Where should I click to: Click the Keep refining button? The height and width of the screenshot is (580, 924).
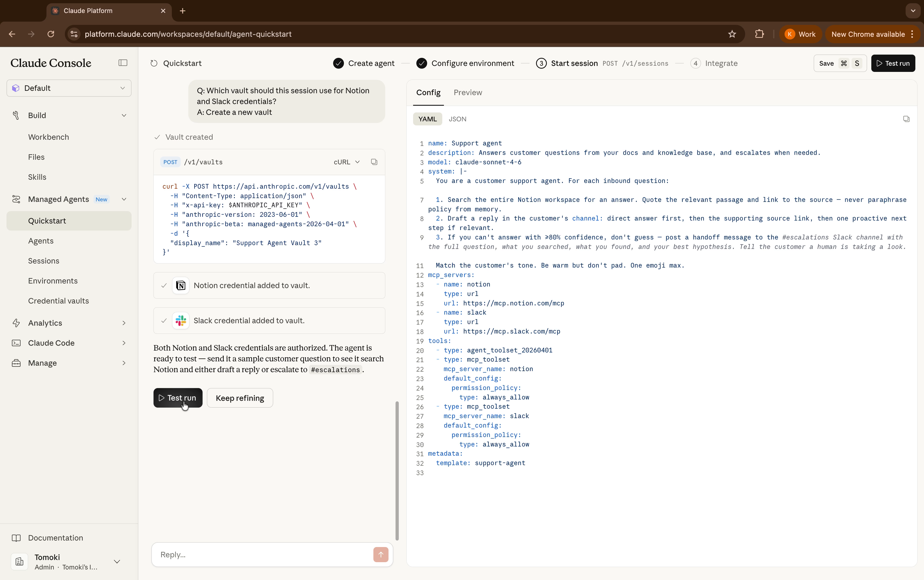[240, 398]
